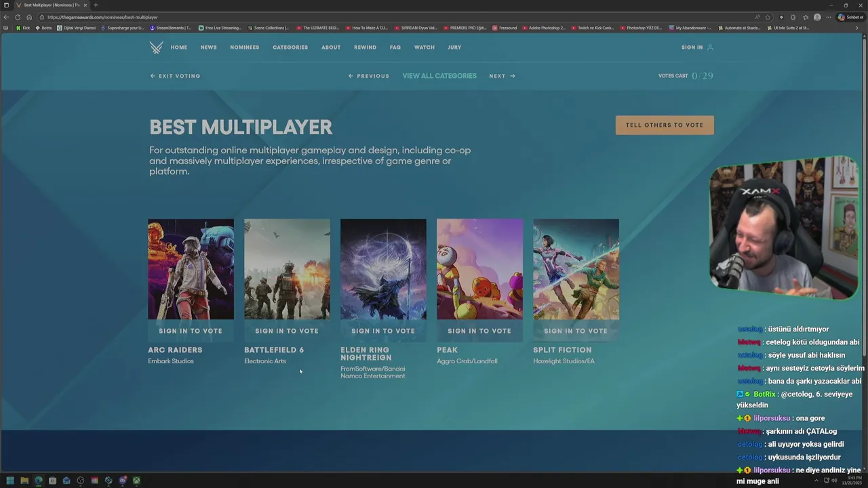The image size is (868, 488).
Task: Open the Automate at Stardew bookmark
Action: point(740,28)
